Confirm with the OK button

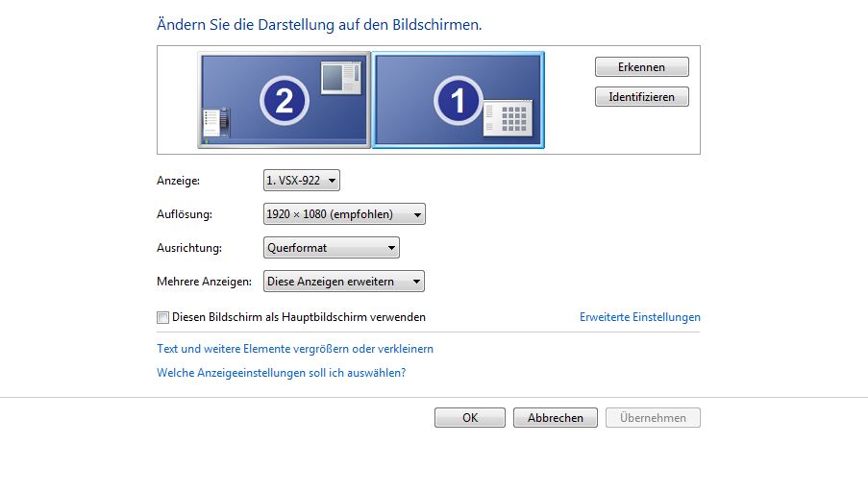click(470, 418)
